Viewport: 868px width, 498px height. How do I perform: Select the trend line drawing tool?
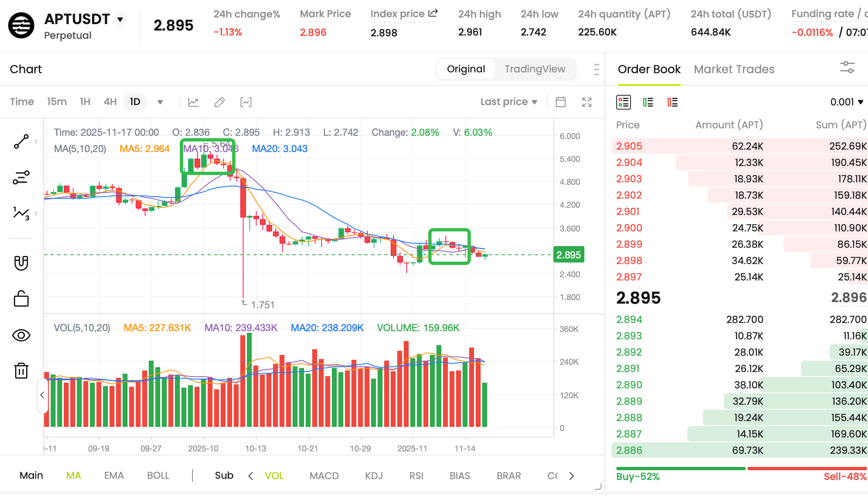click(21, 141)
